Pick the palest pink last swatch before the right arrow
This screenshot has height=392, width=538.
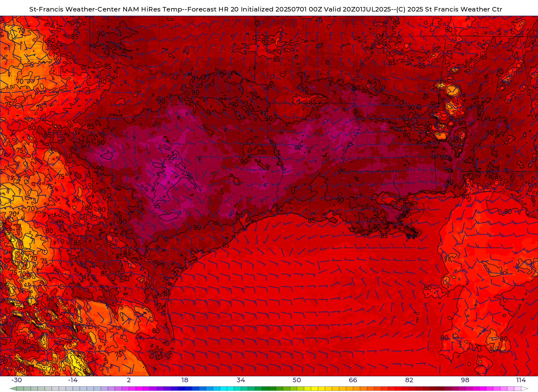518,388
